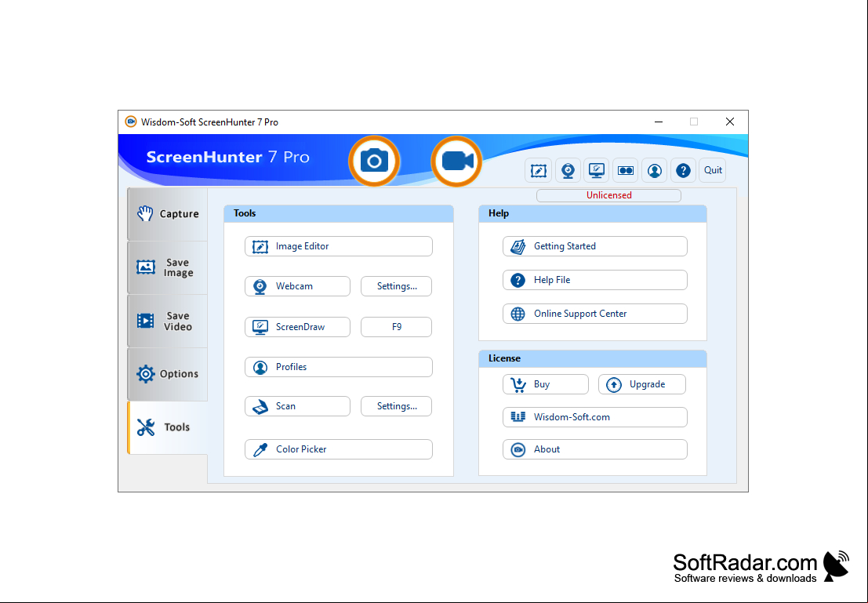Open the Help File
Image resolution: width=868 pixels, height=603 pixels.
(x=595, y=280)
